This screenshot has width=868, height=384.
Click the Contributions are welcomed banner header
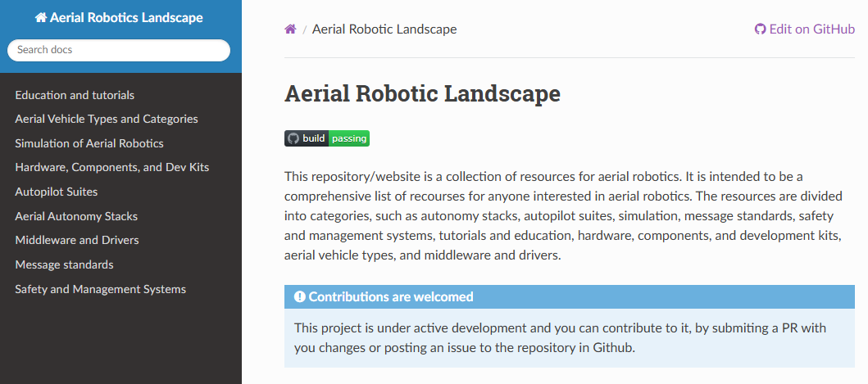pos(570,297)
